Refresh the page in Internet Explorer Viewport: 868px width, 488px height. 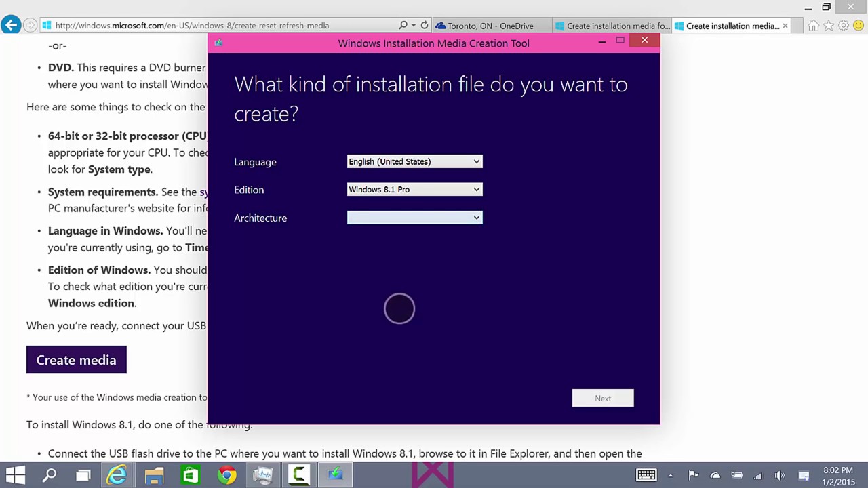[425, 25]
